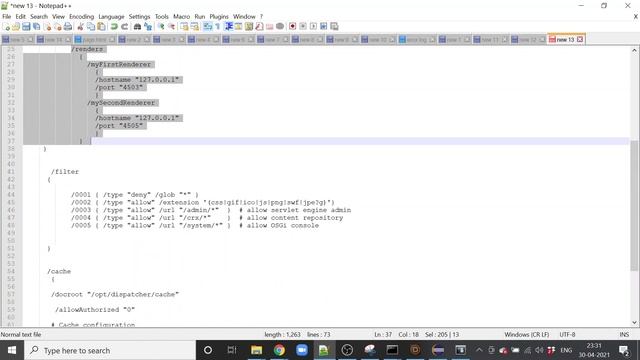Click the Cut scissors icon

click(80, 27)
